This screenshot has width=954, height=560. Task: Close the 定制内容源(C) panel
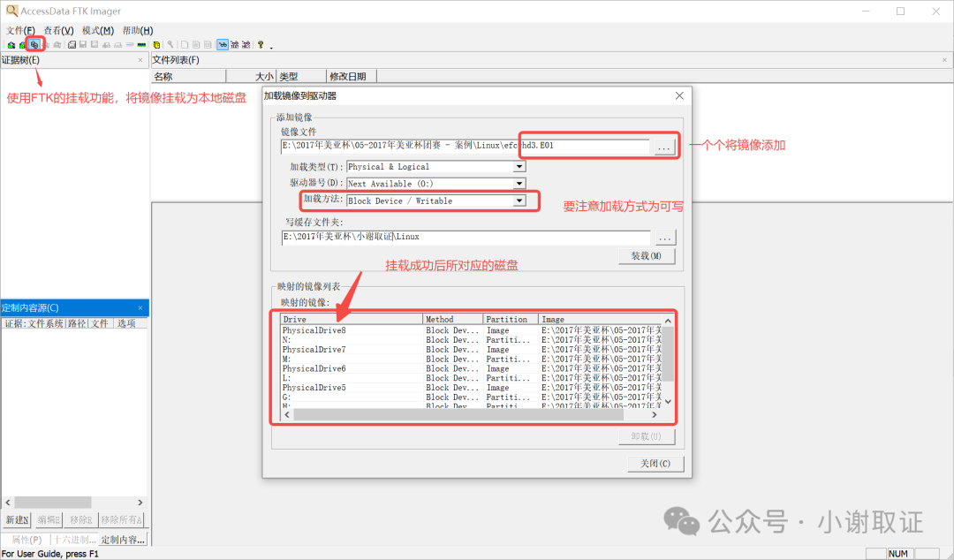(x=140, y=308)
